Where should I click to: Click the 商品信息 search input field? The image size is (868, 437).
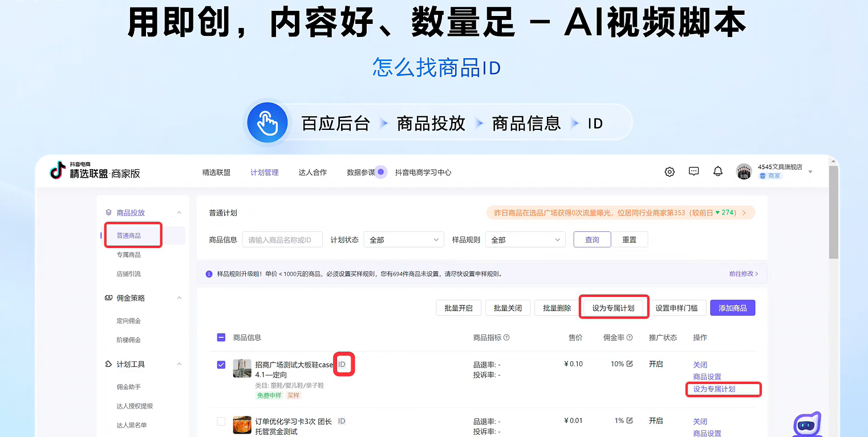click(282, 240)
